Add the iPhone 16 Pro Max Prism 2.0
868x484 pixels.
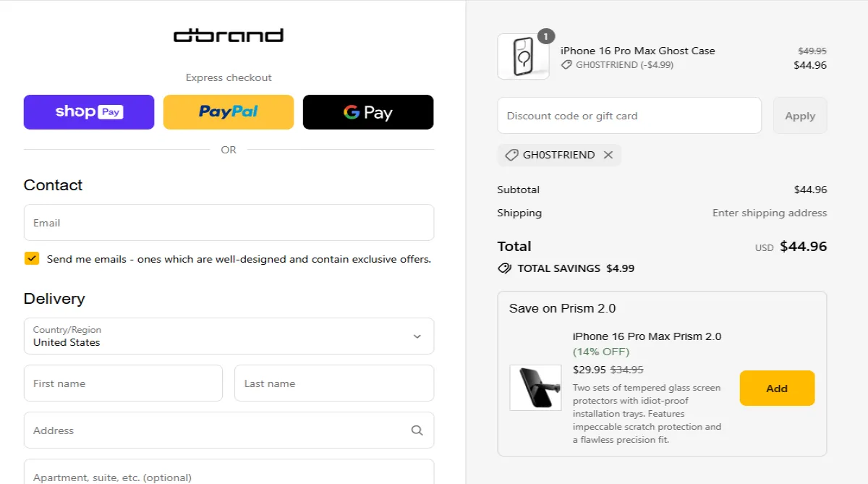[x=777, y=388]
